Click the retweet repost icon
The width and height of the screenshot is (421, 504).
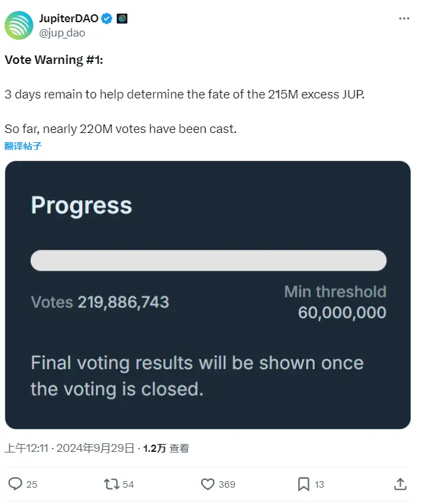coord(112,484)
